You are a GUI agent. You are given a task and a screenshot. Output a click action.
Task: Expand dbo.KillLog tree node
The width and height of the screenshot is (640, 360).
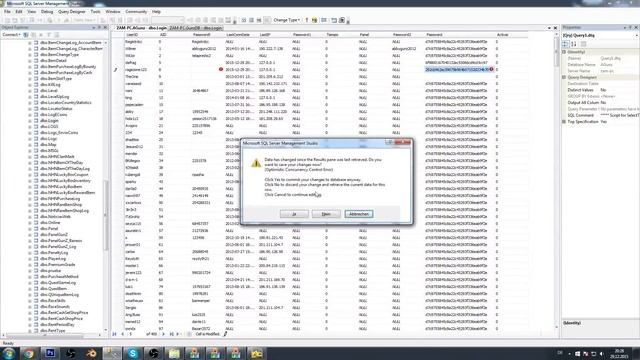point(30,85)
